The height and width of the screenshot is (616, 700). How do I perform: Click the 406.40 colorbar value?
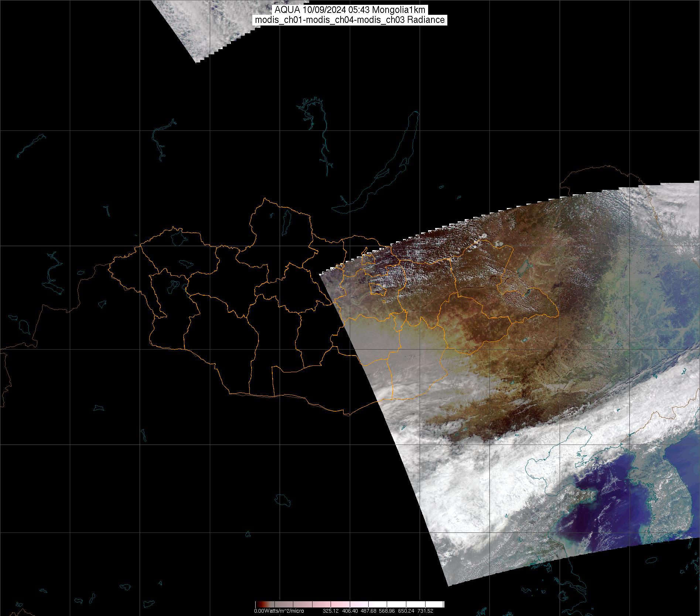tap(350, 611)
